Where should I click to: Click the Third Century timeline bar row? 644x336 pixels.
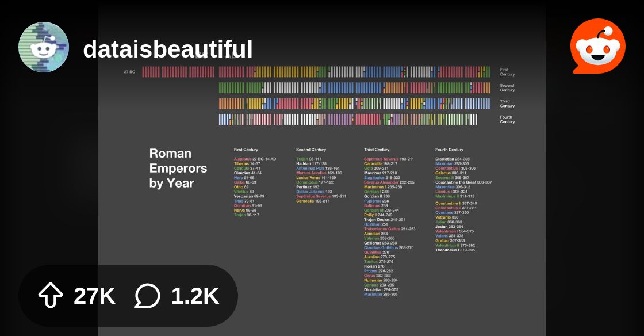pyautogui.click(x=354, y=104)
